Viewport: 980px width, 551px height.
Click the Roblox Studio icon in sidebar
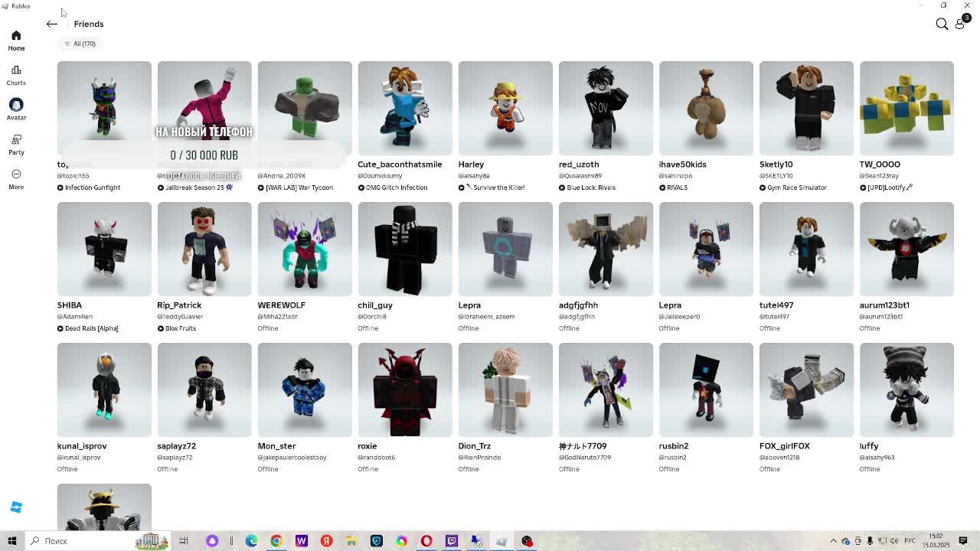pos(16,507)
